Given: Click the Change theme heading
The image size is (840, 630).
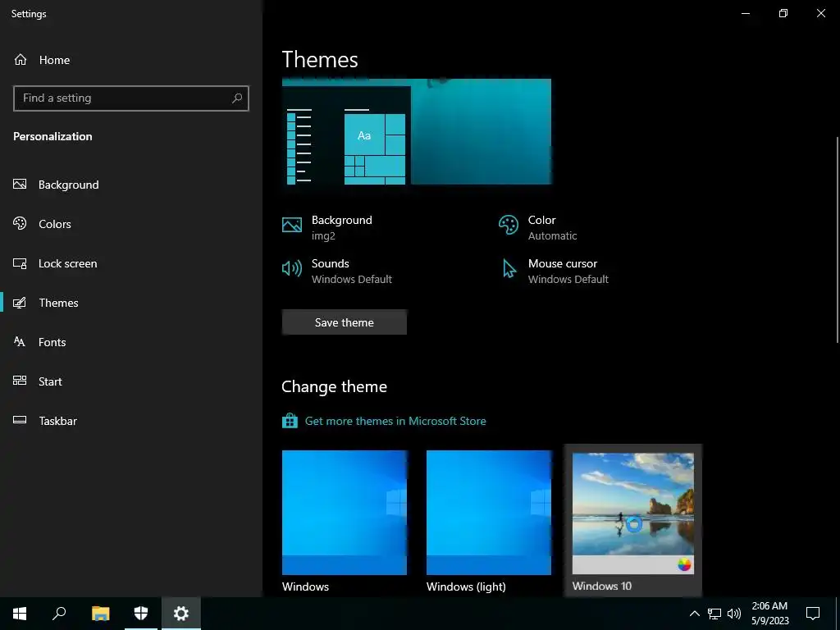Looking at the screenshot, I should click(x=335, y=387).
